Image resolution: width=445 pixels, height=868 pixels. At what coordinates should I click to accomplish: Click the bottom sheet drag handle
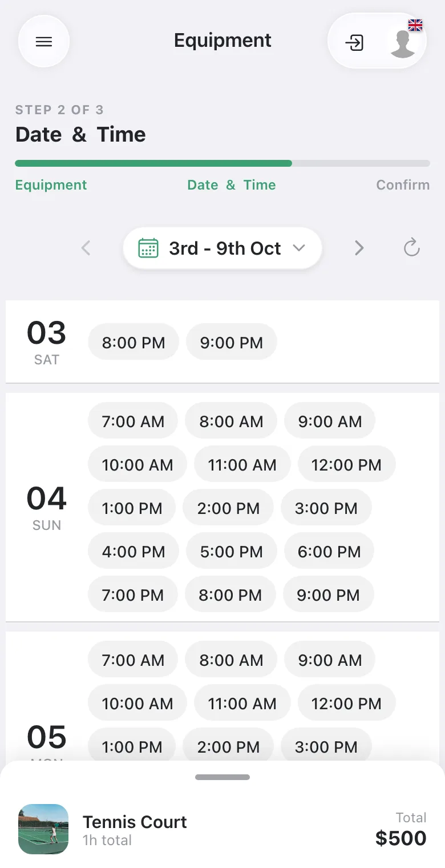pyautogui.click(x=222, y=777)
